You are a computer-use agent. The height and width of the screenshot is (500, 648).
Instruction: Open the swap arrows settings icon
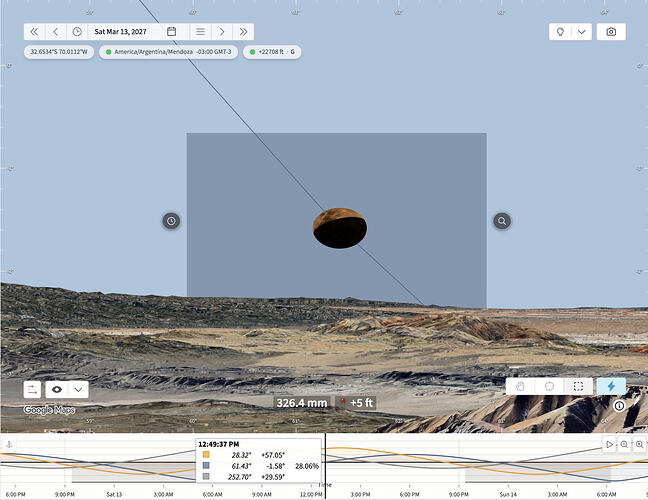(32, 389)
